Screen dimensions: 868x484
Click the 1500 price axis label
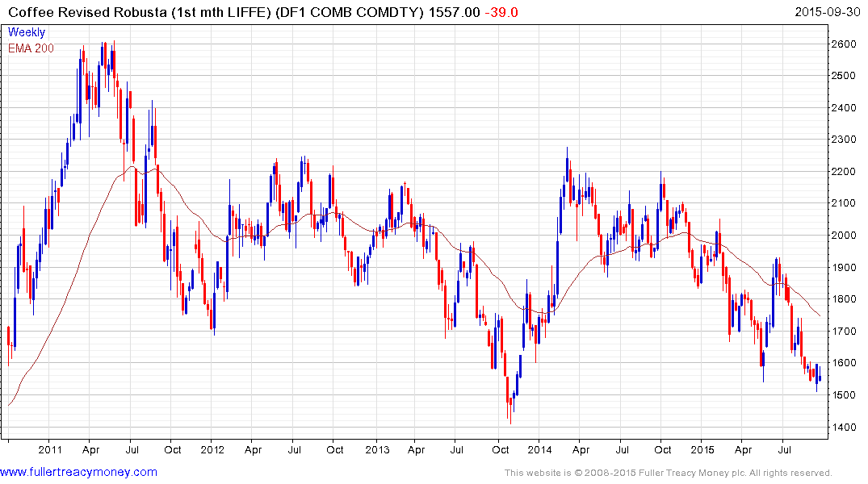(x=845, y=395)
